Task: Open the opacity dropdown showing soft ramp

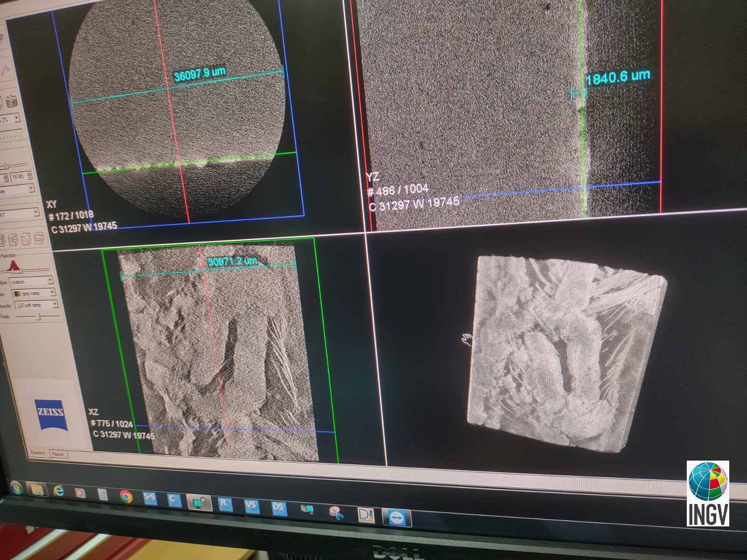Action: click(x=37, y=305)
